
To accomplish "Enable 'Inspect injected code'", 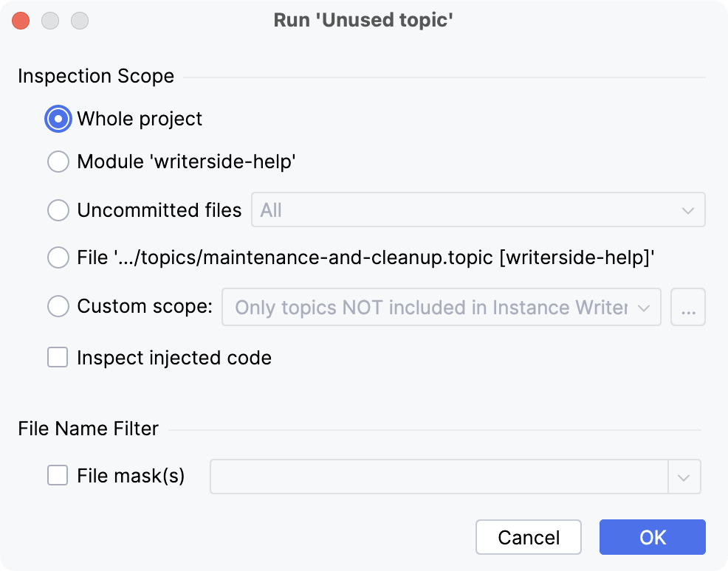I will [x=57, y=358].
